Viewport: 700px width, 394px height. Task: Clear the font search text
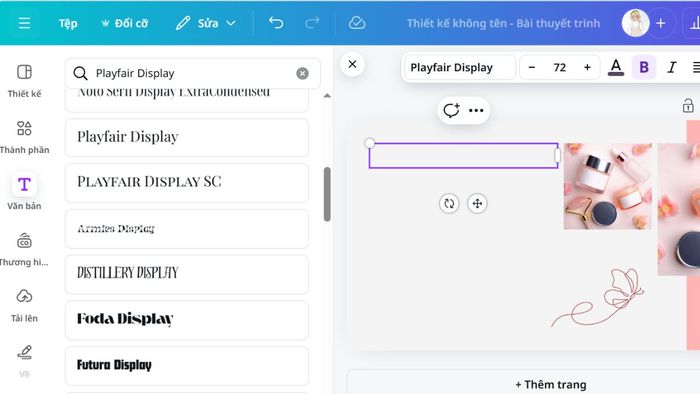point(302,73)
